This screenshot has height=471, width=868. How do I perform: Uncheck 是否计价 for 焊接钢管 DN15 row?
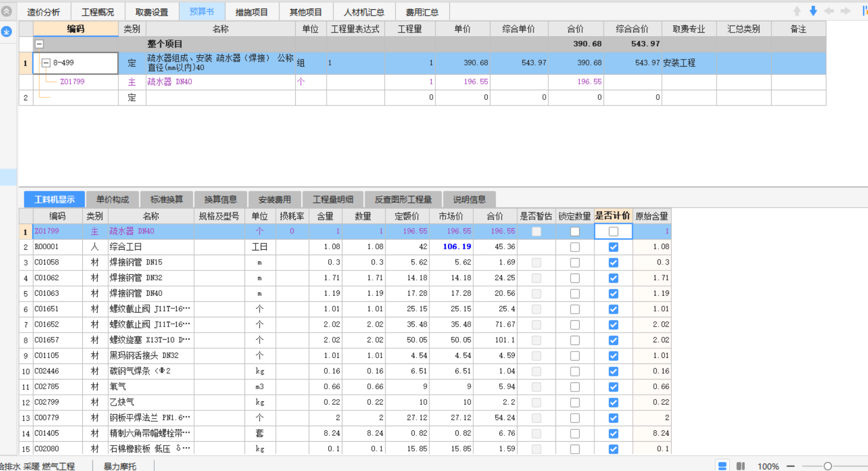click(613, 263)
